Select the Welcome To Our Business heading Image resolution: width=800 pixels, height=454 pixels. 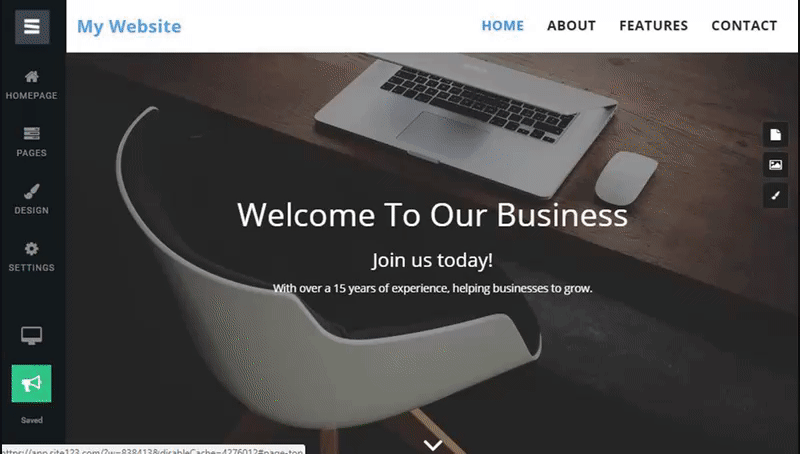tap(432, 215)
